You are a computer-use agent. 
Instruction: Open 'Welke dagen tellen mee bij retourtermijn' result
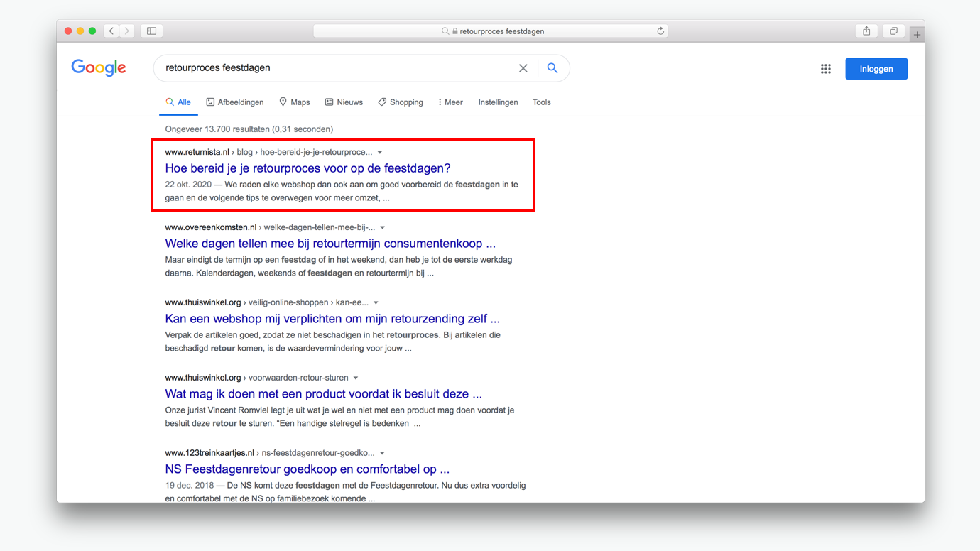pyautogui.click(x=330, y=244)
